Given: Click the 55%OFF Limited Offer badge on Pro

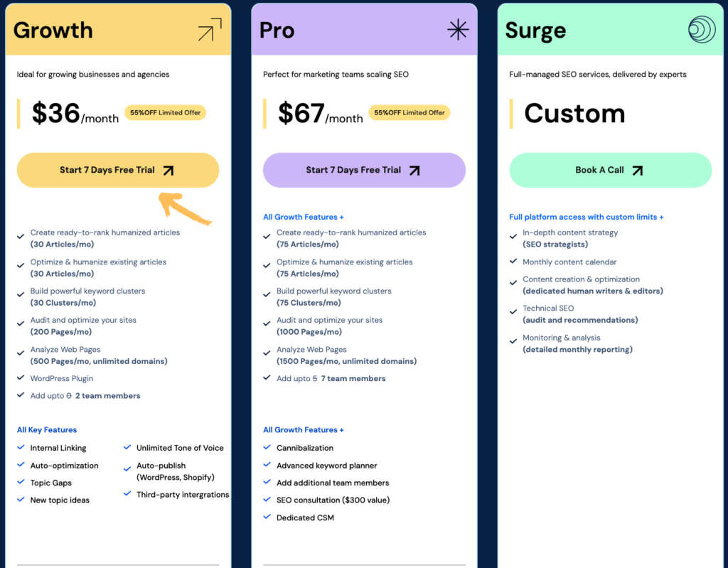Looking at the screenshot, I should click(409, 112).
